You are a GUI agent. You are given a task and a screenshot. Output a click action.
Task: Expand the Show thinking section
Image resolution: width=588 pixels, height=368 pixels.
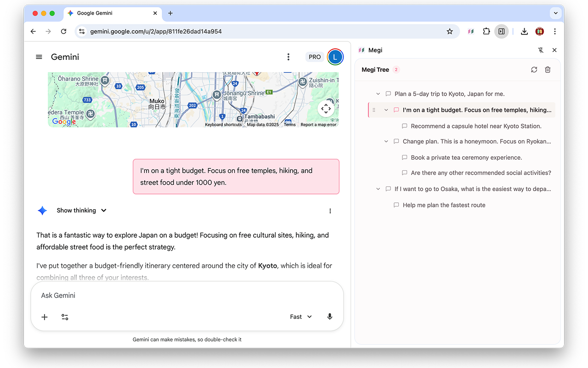click(82, 211)
